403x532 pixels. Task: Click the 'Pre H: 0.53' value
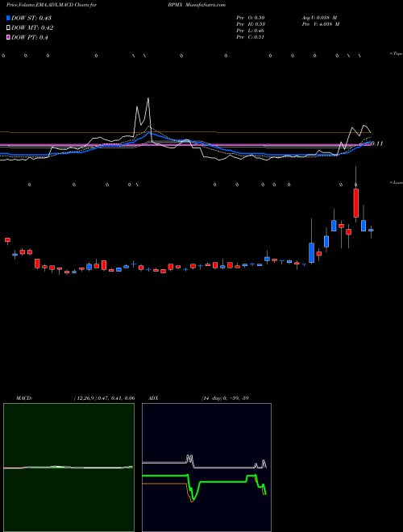251,24
